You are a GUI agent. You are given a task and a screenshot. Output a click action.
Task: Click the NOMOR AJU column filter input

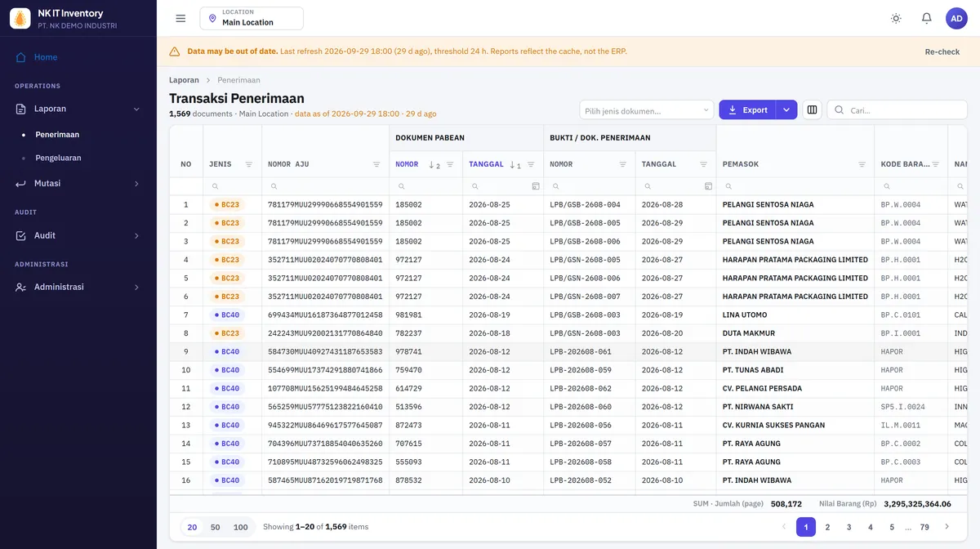pos(325,186)
